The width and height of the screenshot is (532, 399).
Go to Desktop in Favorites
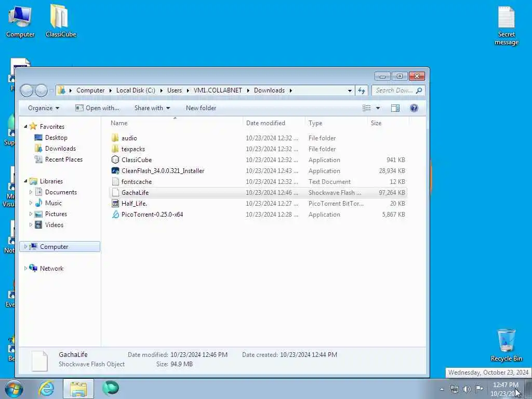[x=51, y=138]
